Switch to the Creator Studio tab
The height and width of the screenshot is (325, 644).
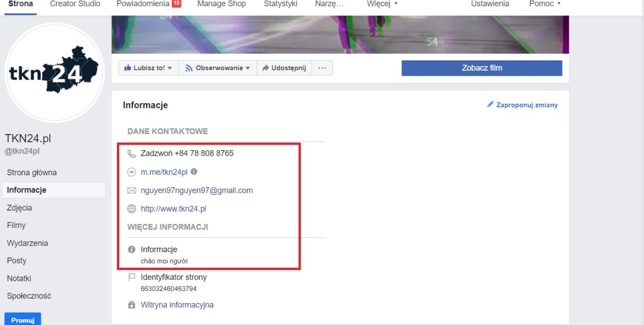click(x=75, y=4)
